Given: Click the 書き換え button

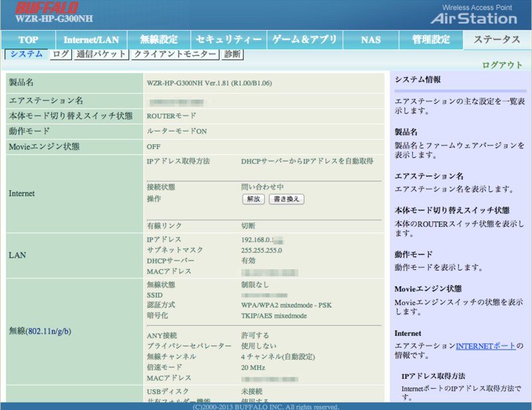Looking at the screenshot, I should pos(287,199).
